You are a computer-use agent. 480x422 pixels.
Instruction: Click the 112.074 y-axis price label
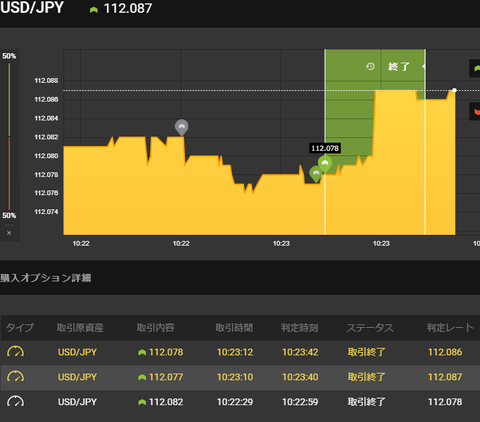pyautogui.click(x=46, y=212)
